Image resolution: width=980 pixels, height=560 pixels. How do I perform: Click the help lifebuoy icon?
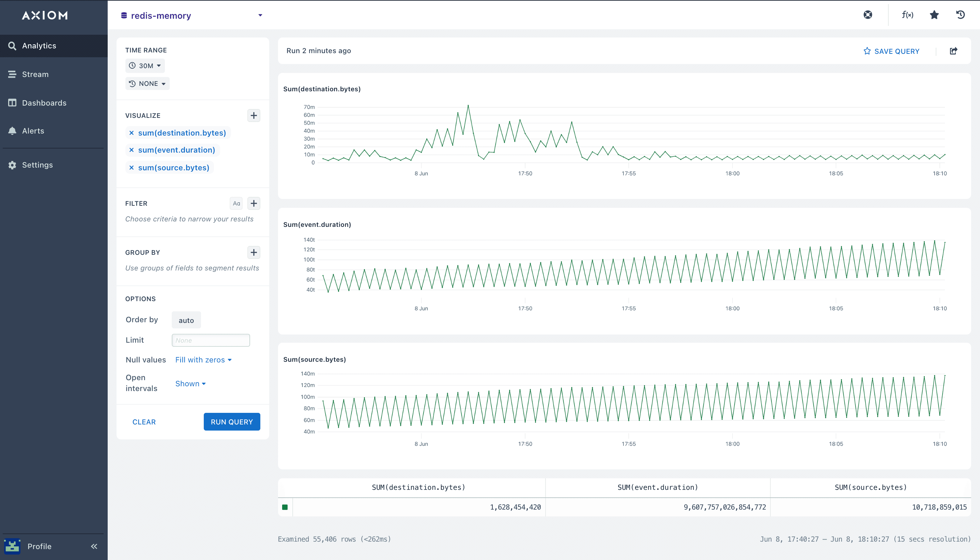(868, 15)
